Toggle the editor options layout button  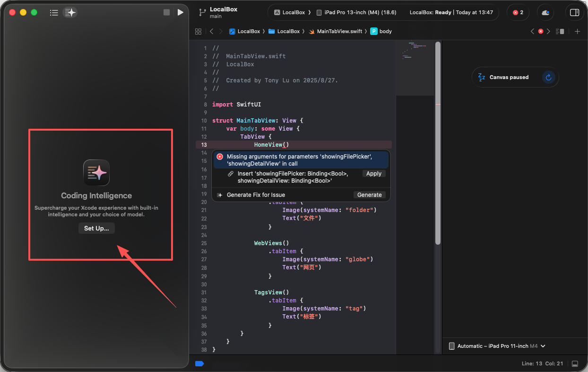click(x=560, y=31)
